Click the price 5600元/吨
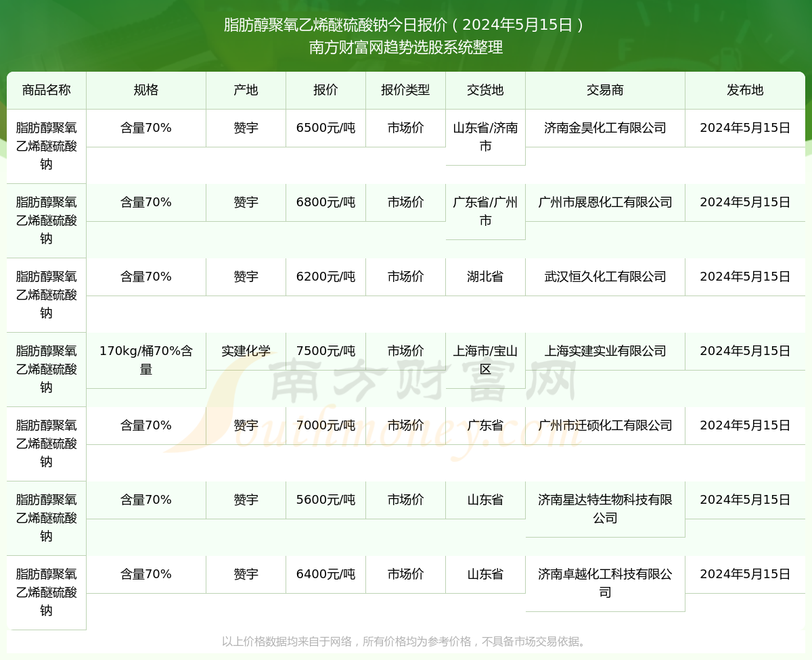Image resolution: width=812 pixels, height=660 pixels. pyautogui.click(x=326, y=500)
